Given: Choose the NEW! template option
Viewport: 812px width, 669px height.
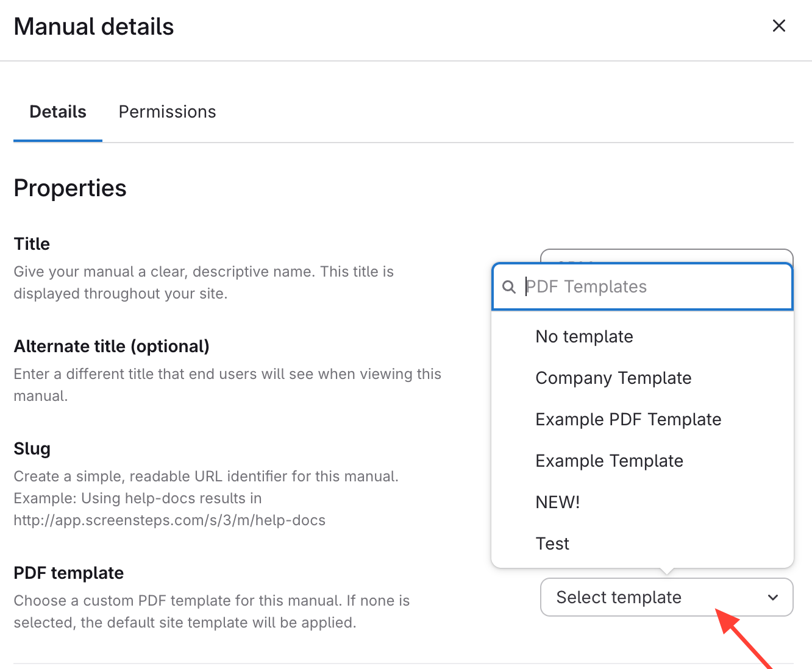Looking at the screenshot, I should pos(557,503).
